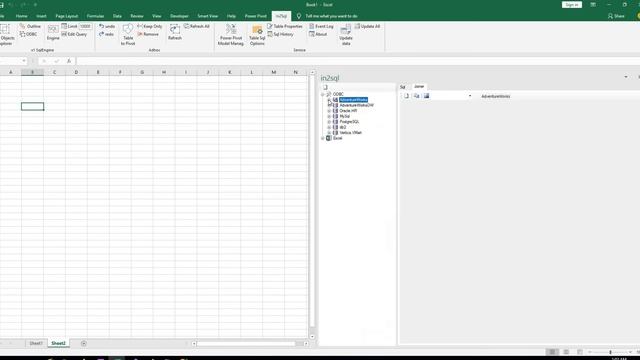This screenshot has height=360, width=640.
Task: Click the About command
Action: (x=318, y=34)
